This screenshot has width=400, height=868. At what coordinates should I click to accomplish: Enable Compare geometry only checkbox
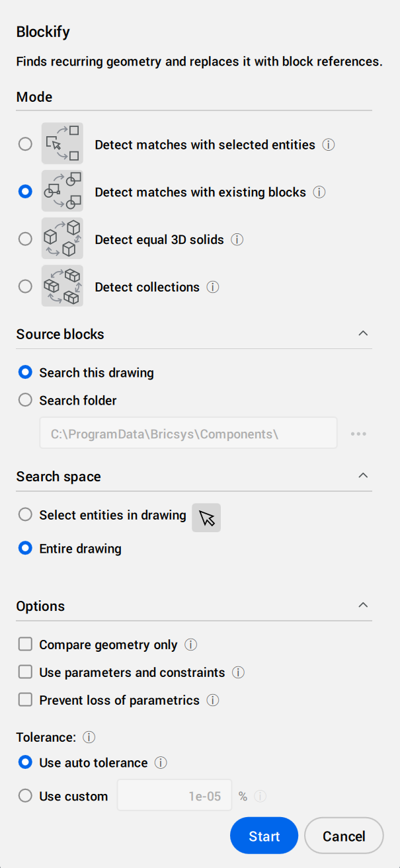point(25,645)
